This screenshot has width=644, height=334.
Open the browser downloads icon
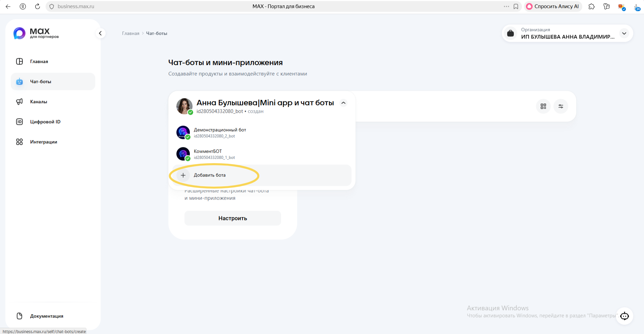[637, 7]
